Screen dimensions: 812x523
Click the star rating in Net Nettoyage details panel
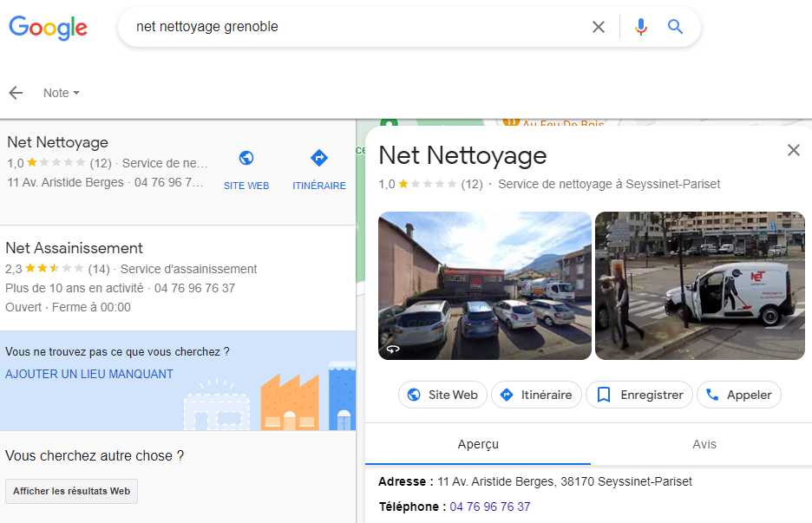(x=428, y=184)
